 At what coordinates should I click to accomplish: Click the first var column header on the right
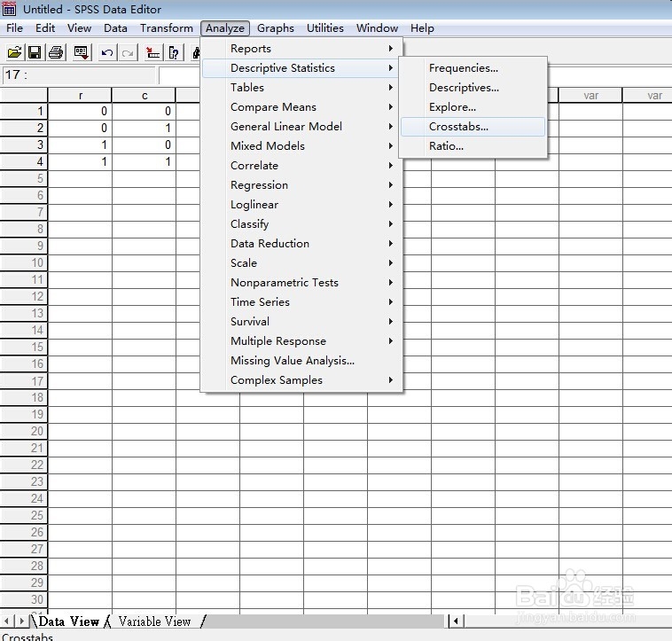[x=590, y=96]
